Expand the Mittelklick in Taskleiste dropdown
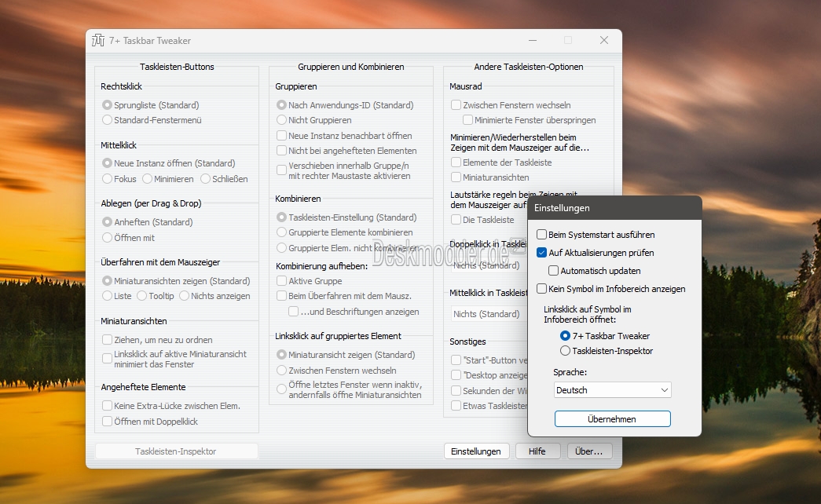The width and height of the screenshot is (821, 504). (489, 314)
